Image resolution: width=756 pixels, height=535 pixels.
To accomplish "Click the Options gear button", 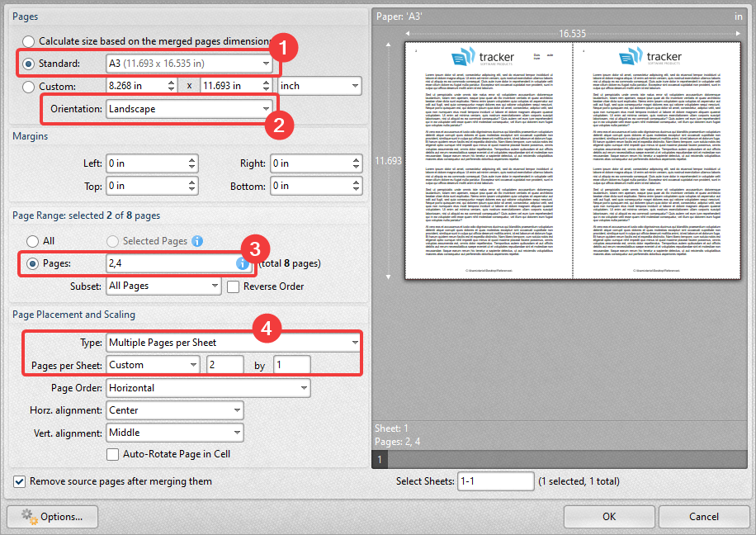I will point(52,517).
